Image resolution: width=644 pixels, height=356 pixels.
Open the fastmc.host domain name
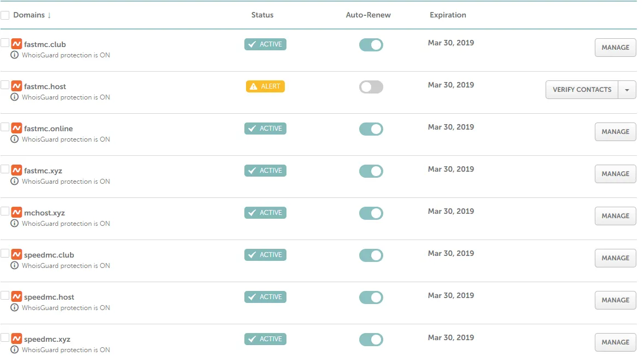click(45, 86)
